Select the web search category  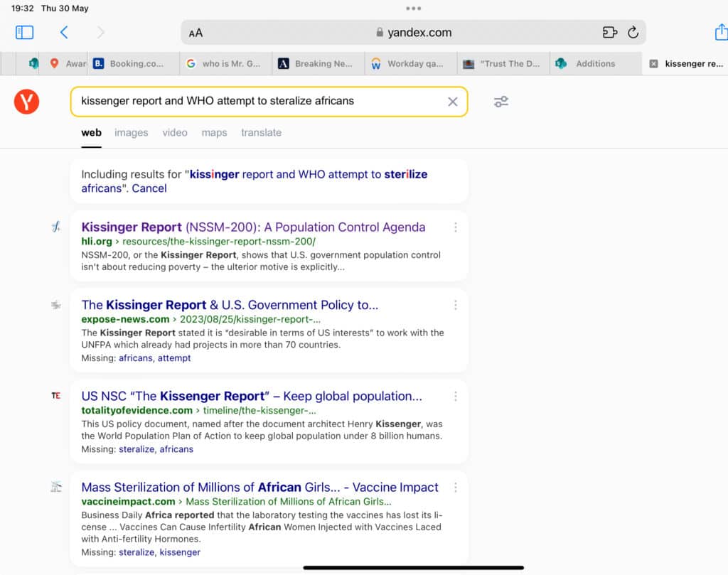coord(91,133)
